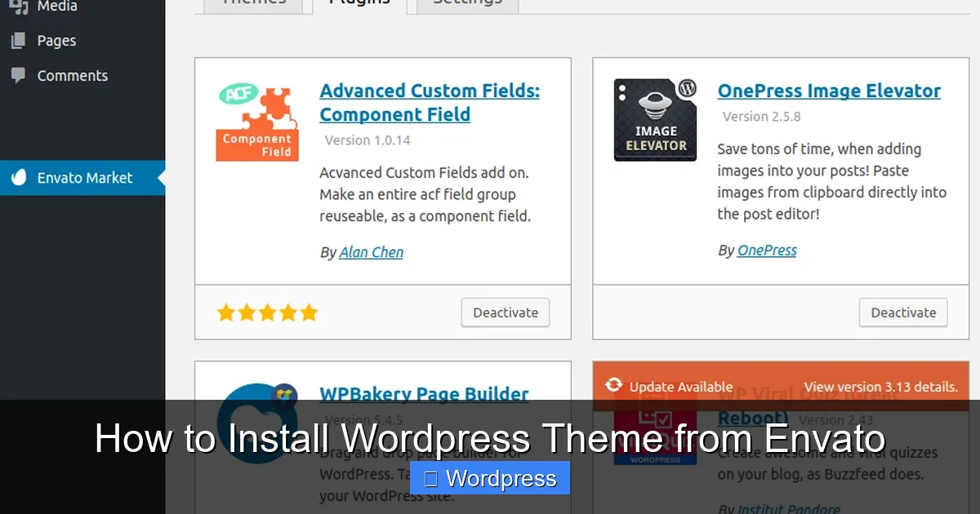
Task: Select the Envato Market leaf icon
Action: pyautogui.click(x=18, y=178)
